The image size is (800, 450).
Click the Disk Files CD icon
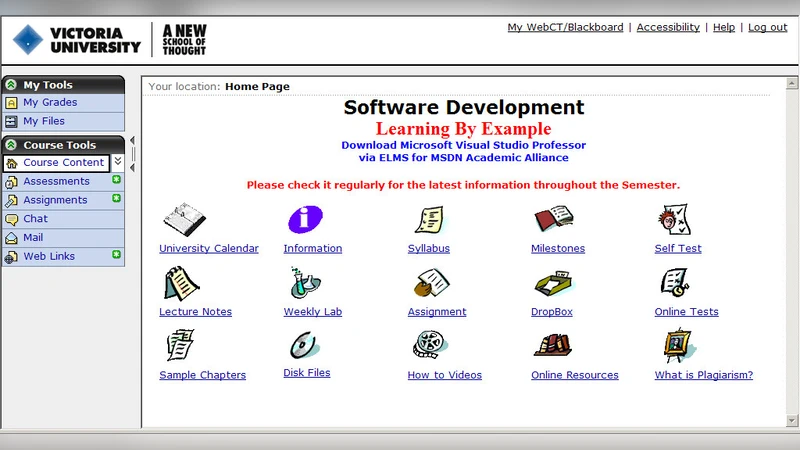coord(304,346)
